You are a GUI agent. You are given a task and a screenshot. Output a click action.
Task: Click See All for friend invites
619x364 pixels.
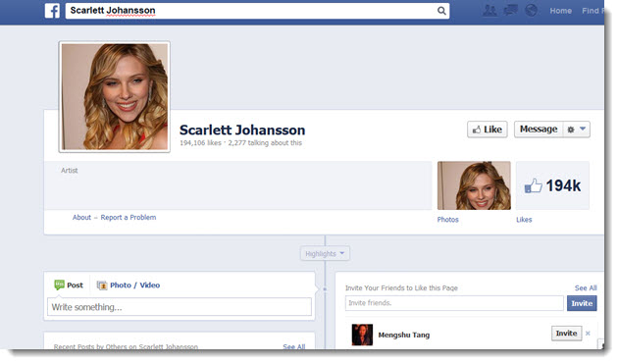[586, 288]
